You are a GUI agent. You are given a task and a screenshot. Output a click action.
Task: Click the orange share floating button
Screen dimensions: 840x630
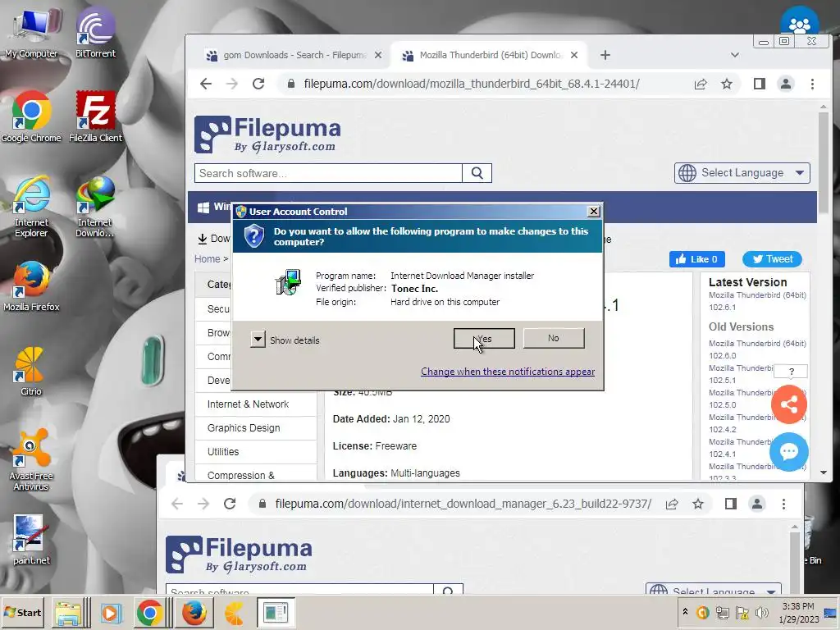(788, 404)
